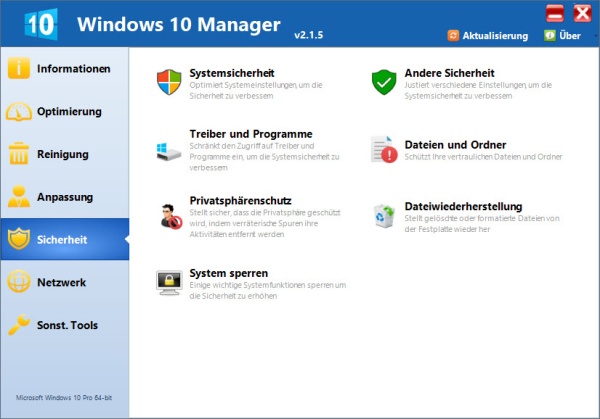
Task: Click the Dateiwiederherstellung description text
Action: pos(482,223)
